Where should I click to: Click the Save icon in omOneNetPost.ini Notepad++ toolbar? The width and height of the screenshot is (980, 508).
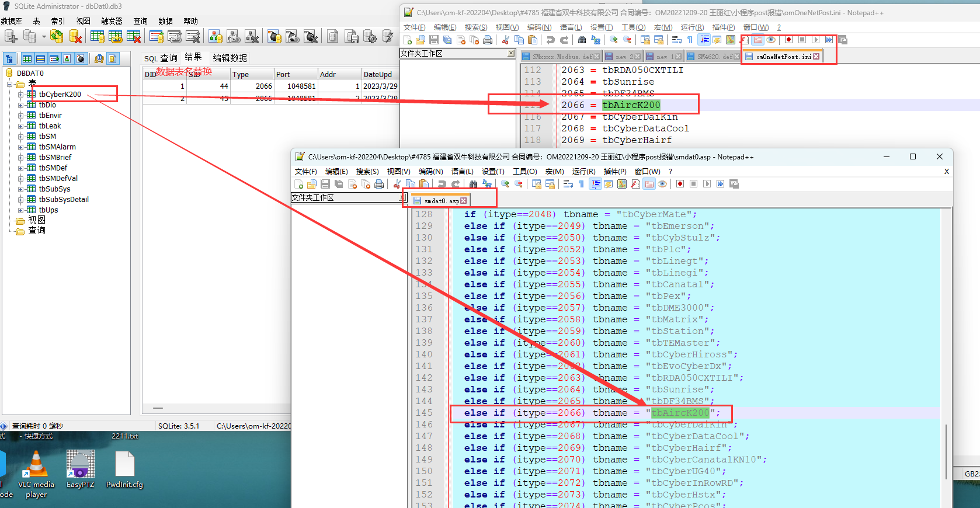(x=434, y=40)
